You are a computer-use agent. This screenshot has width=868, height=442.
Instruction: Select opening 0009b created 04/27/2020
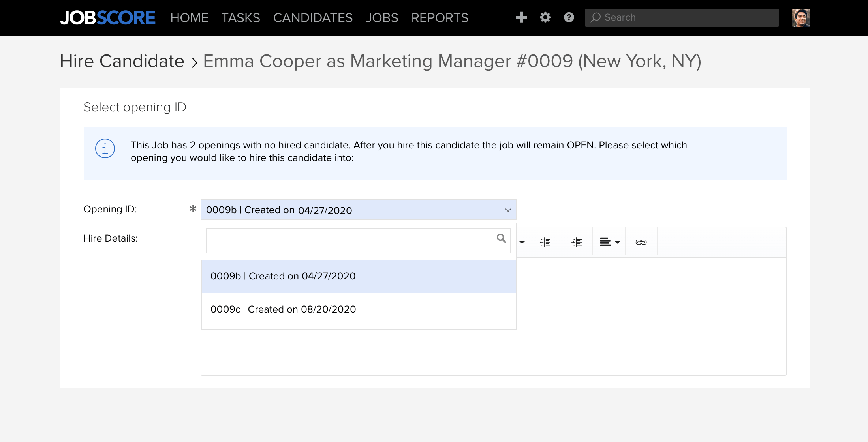[283, 276]
